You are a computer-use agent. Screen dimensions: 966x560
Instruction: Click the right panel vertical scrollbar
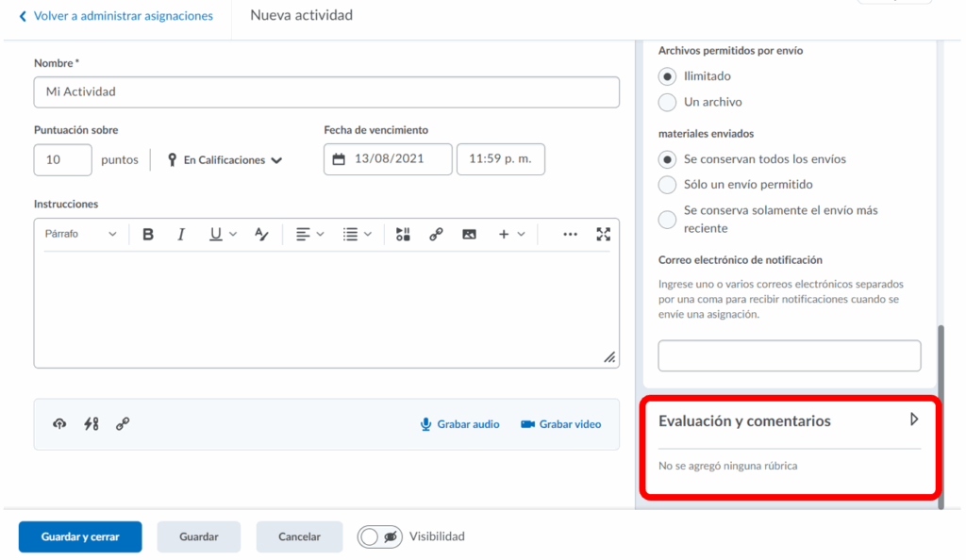tap(940, 416)
